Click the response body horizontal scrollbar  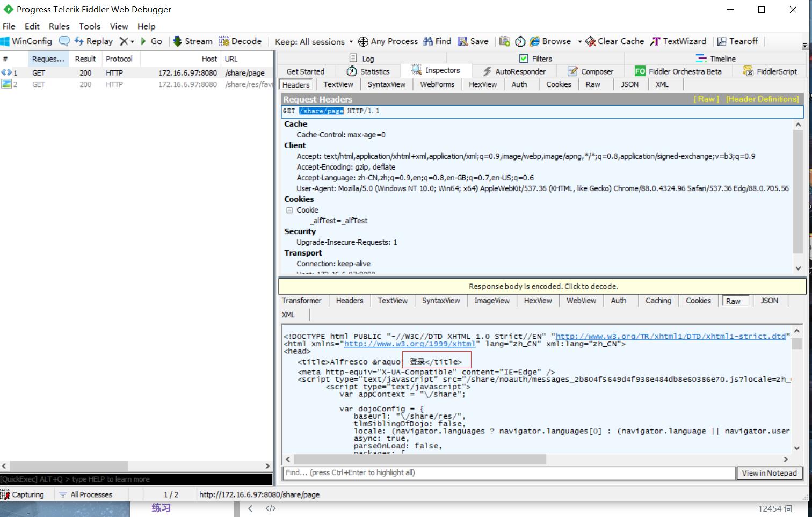click(x=420, y=460)
